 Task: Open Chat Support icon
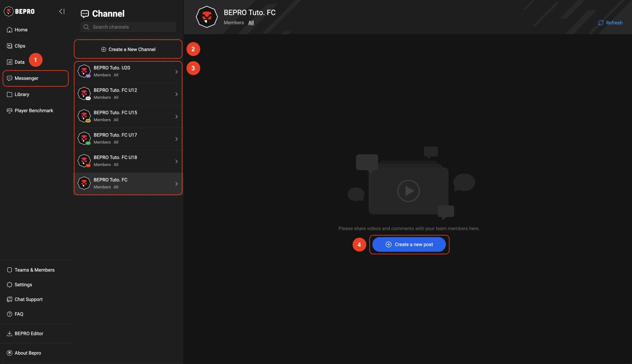click(10, 299)
